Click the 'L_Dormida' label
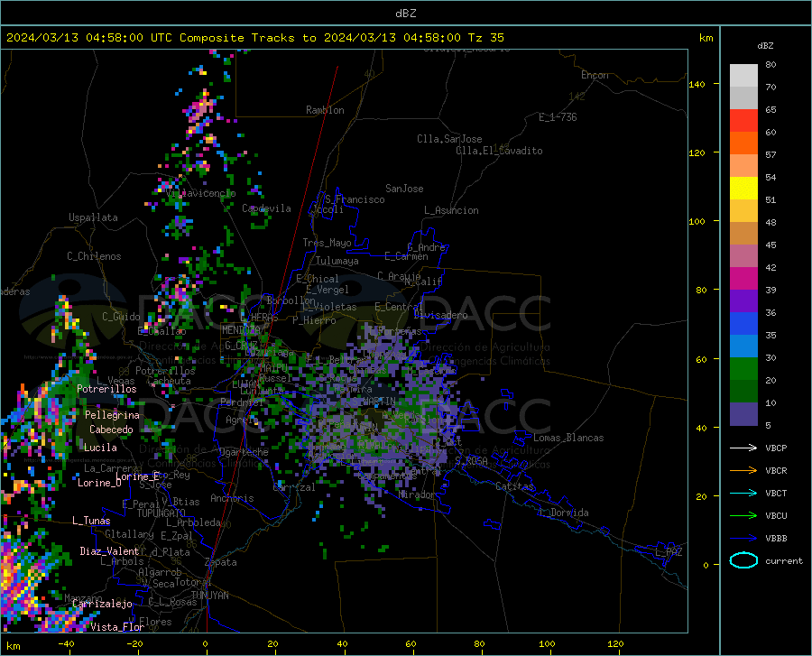812x656 pixels. coord(563,513)
